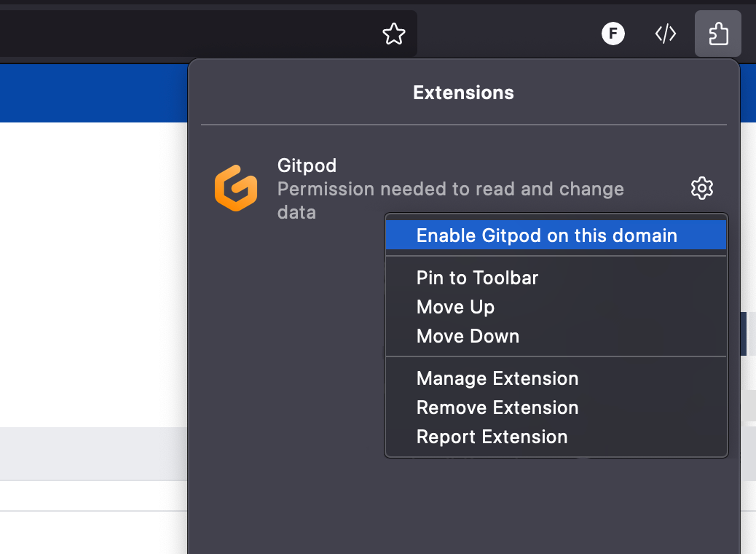Viewport: 756px width, 554px height.
Task: Open Manage Extension
Action: (497, 378)
